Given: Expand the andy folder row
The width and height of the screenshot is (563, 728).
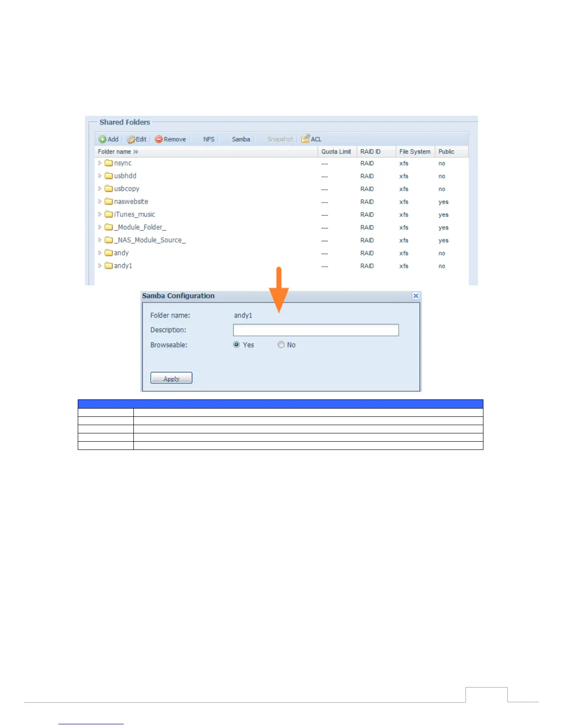Looking at the screenshot, I should (100, 253).
